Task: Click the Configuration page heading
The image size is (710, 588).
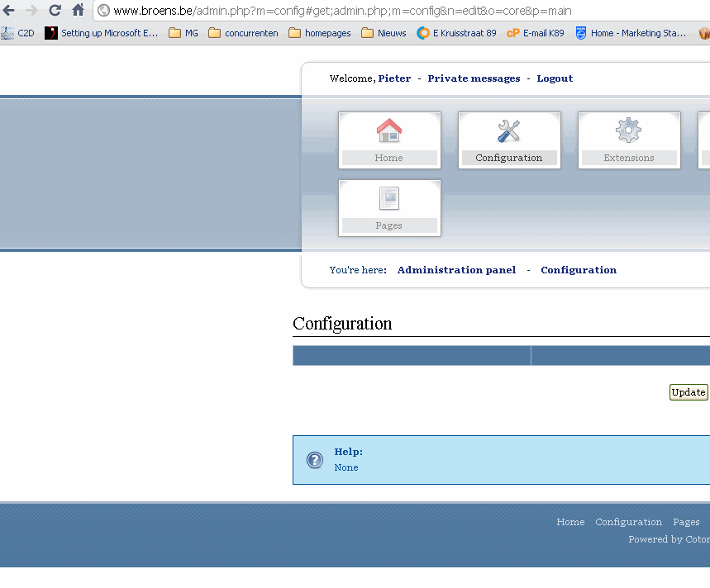Action: [x=342, y=324]
